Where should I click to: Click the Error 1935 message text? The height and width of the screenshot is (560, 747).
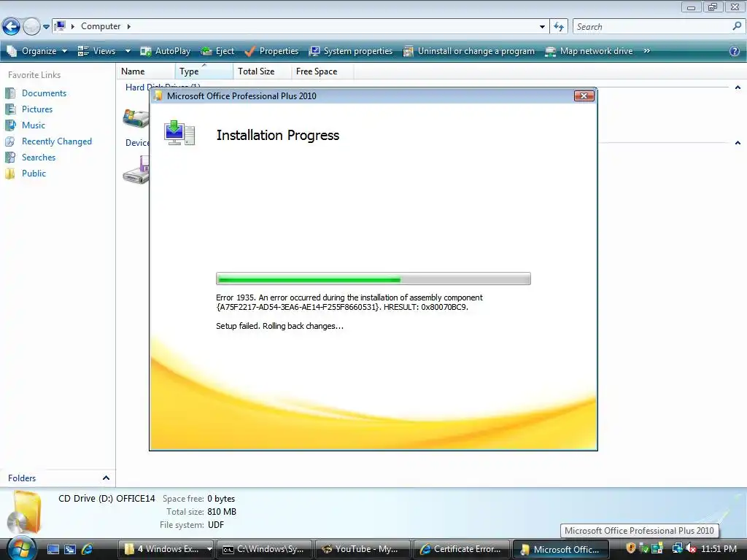[349, 303]
